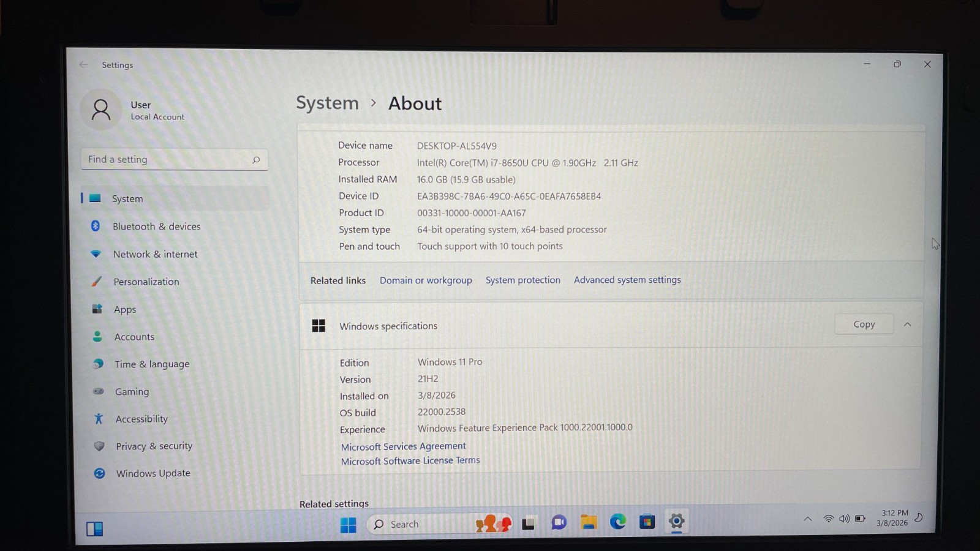The height and width of the screenshot is (551, 980).
Task: Open Microsoft Edge from taskbar
Action: point(618,522)
